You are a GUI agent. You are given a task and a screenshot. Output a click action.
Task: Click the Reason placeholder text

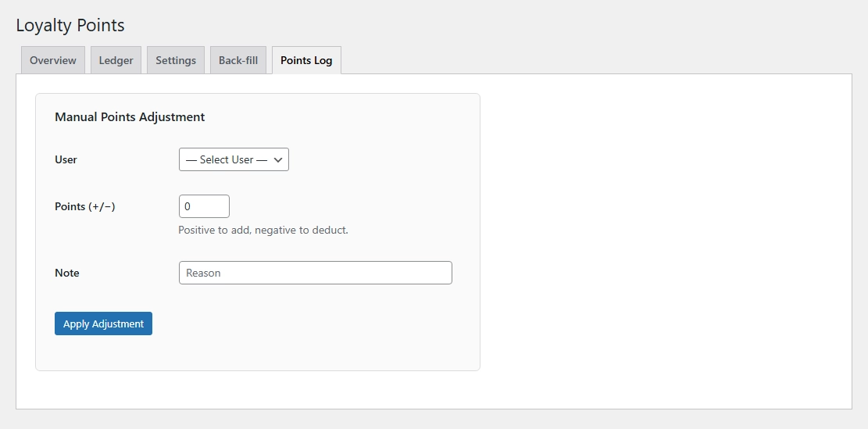click(203, 273)
